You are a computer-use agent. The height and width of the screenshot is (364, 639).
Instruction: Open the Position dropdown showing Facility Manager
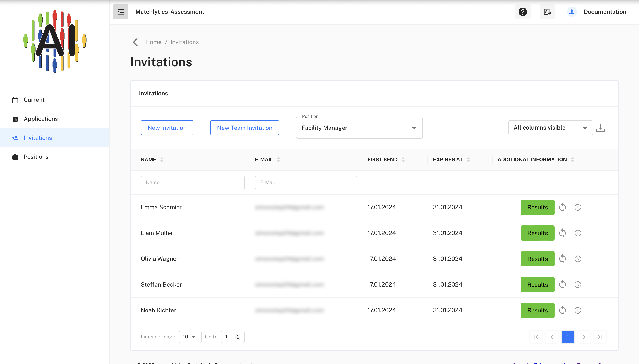[x=359, y=128]
